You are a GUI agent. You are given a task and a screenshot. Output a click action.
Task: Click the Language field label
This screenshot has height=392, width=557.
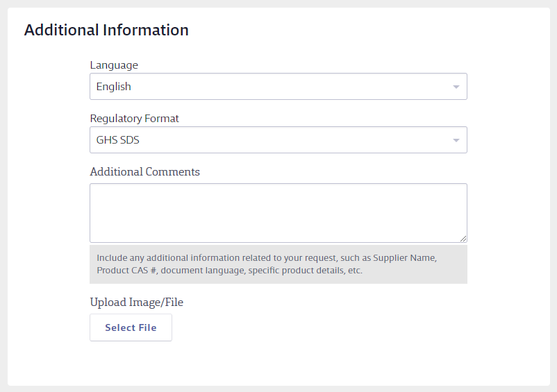(x=114, y=65)
